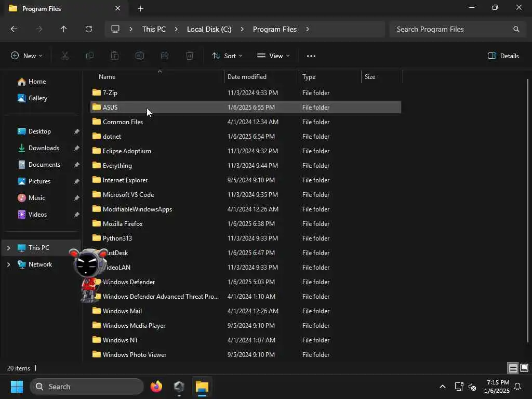Expand This PC in navigation pane
Screen dimensions: 532x399
pyautogui.click(x=8, y=248)
